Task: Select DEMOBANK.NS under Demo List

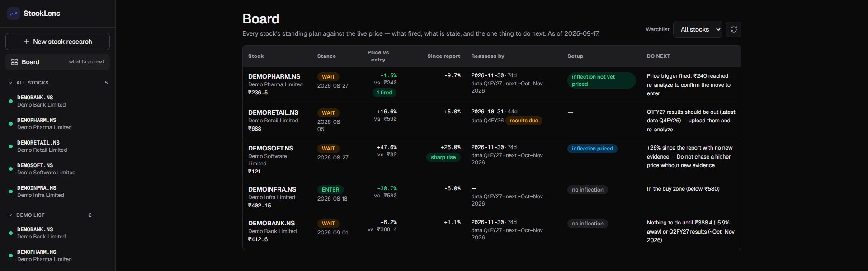Action: click(x=57, y=233)
